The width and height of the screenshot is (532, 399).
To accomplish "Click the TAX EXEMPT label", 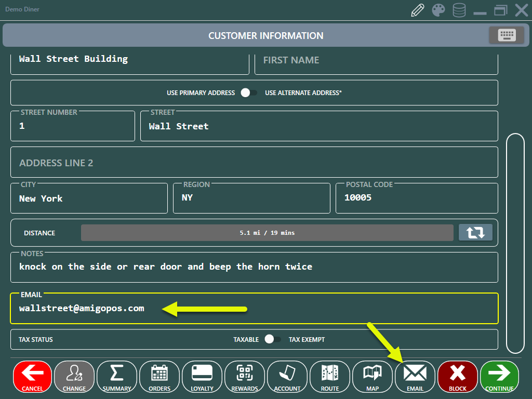I will point(307,340).
